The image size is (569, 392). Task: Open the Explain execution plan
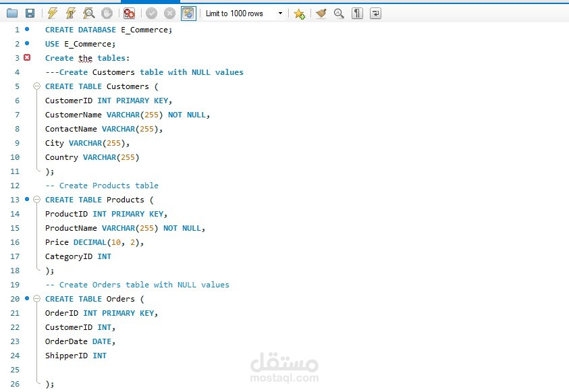88,13
